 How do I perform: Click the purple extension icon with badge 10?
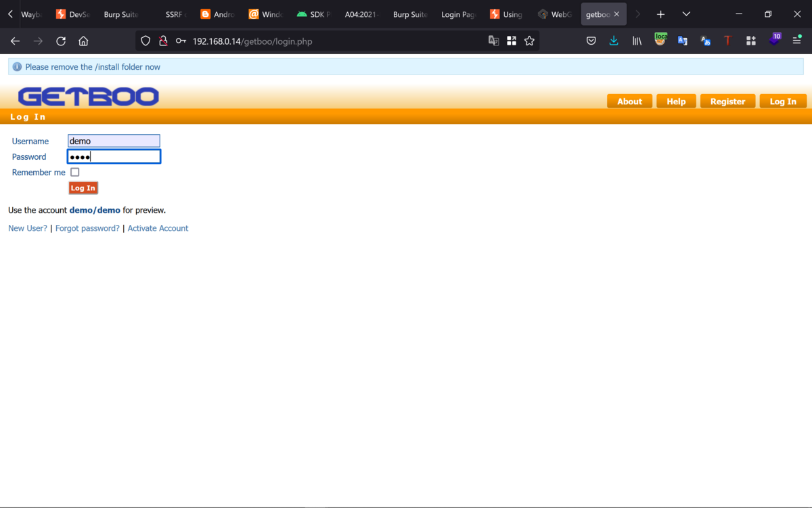pyautogui.click(x=775, y=40)
